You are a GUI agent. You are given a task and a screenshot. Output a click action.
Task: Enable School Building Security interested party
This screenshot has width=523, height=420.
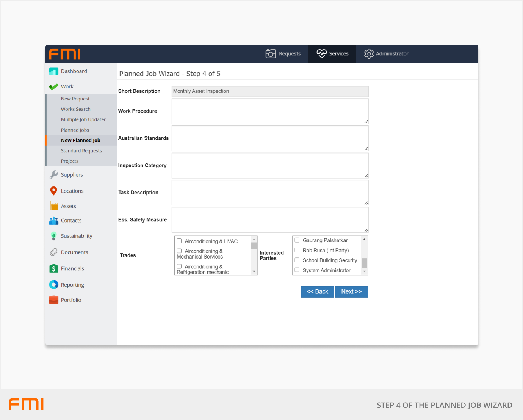click(x=297, y=260)
